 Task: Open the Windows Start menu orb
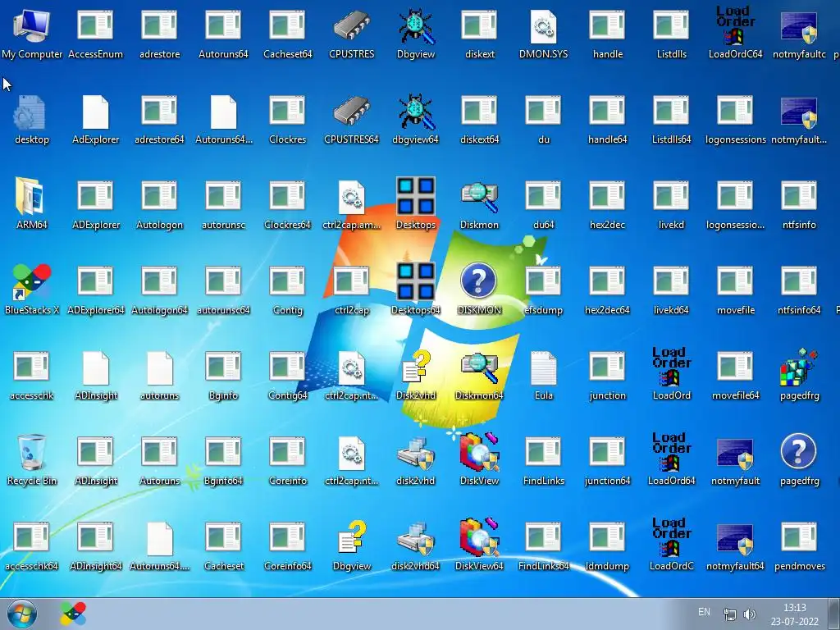22,614
